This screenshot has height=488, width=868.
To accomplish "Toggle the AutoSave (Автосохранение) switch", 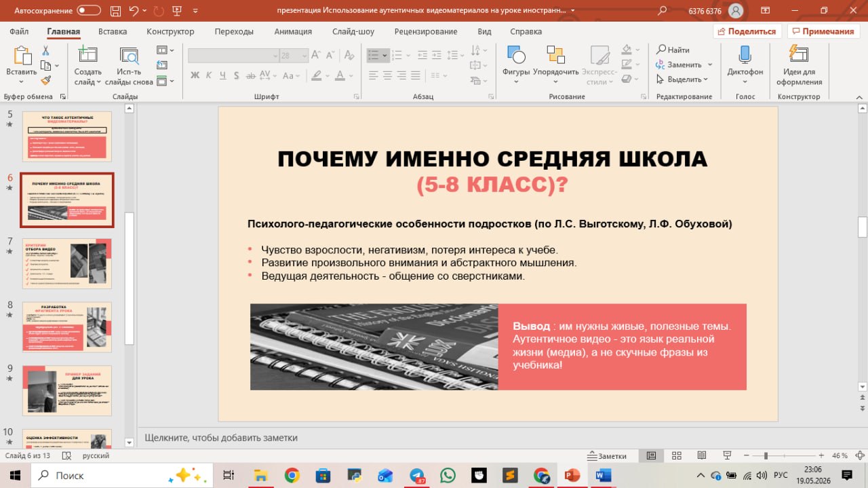I will coord(89,10).
